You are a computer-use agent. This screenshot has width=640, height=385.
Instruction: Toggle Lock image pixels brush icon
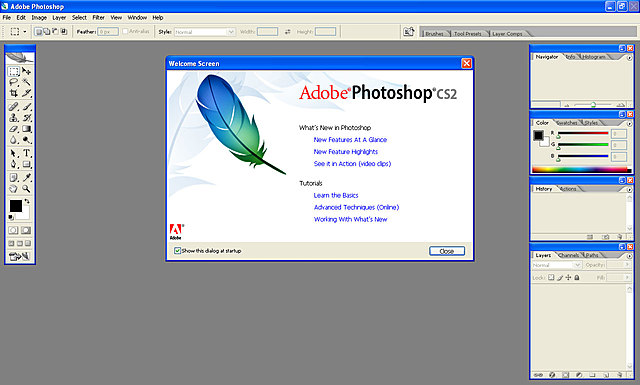[560, 278]
